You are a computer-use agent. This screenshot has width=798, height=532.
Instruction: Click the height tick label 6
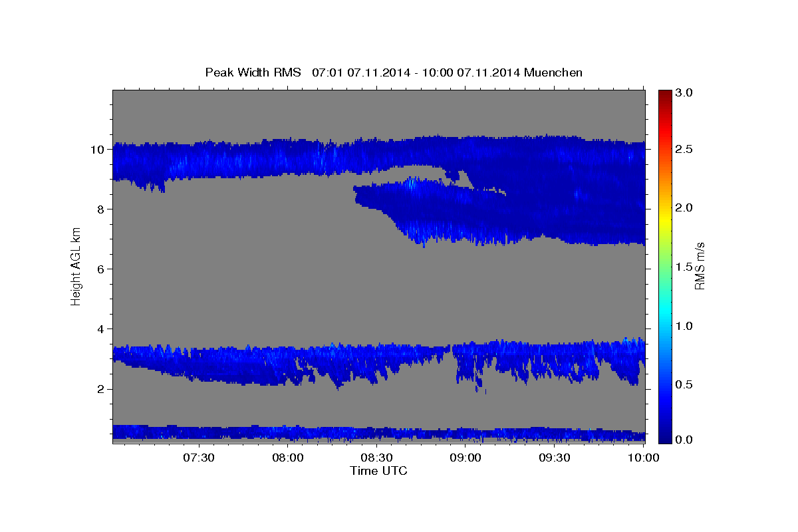pyautogui.click(x=100, y=269)
